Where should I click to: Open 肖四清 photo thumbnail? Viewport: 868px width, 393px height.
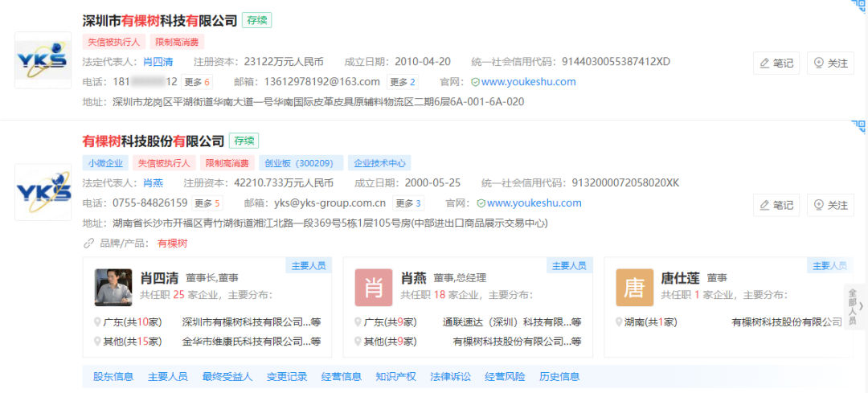[113, 287]
